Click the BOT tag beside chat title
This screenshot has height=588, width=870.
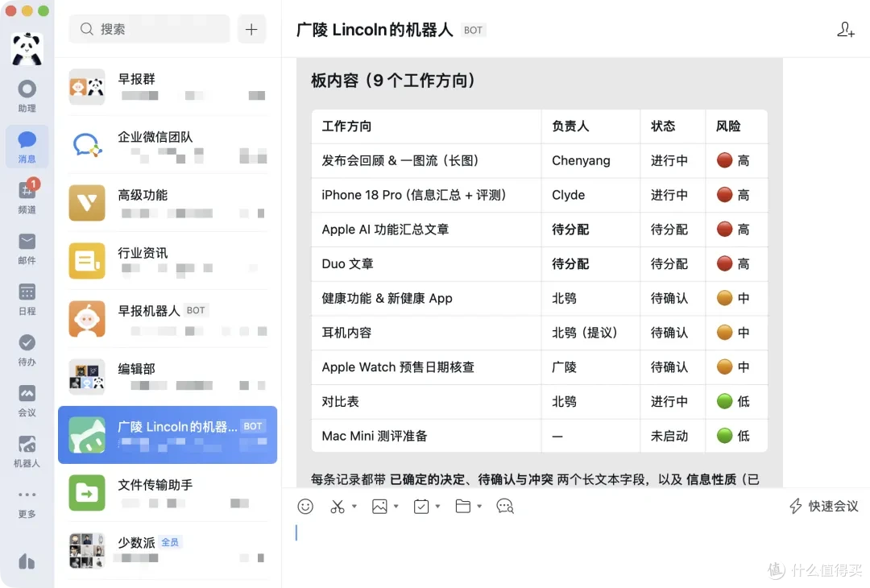coord(473,31)
